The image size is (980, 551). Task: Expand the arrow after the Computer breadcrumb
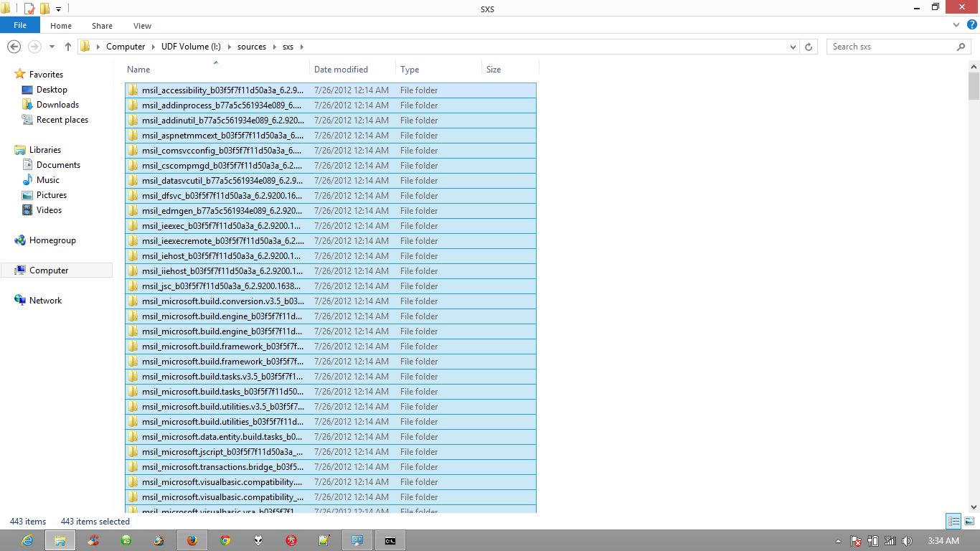pos(153,47)
